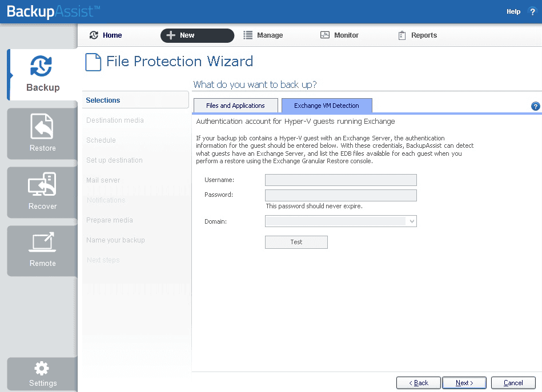Click the File Protection Wizard page icon
This screenshot has height=392, width=542.
93,62
